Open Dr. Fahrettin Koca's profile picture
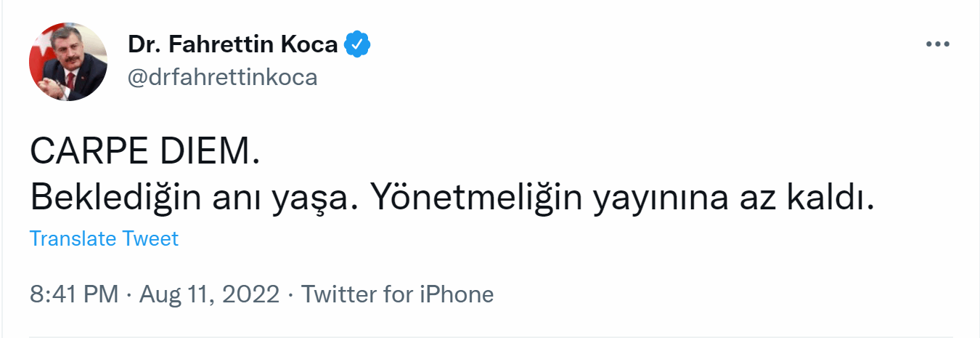This screenshot has height=338, width=980. click(68, 62)
